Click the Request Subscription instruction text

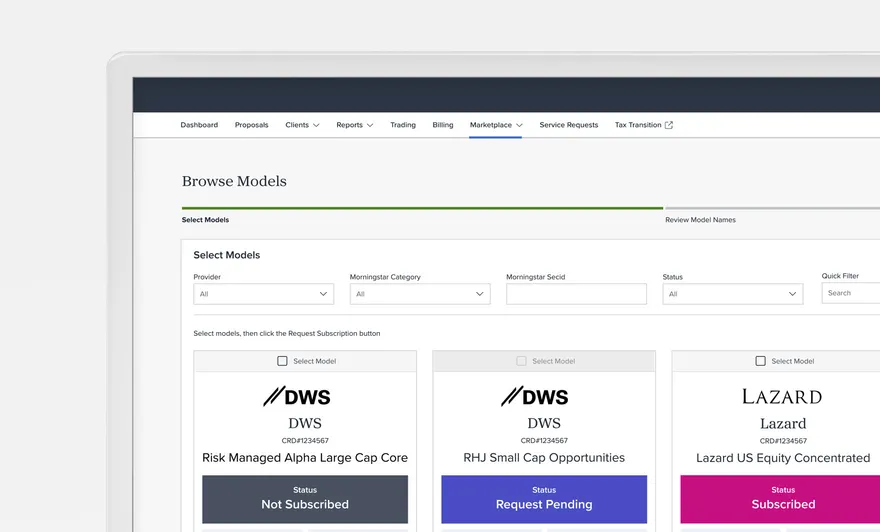point(287,333)
